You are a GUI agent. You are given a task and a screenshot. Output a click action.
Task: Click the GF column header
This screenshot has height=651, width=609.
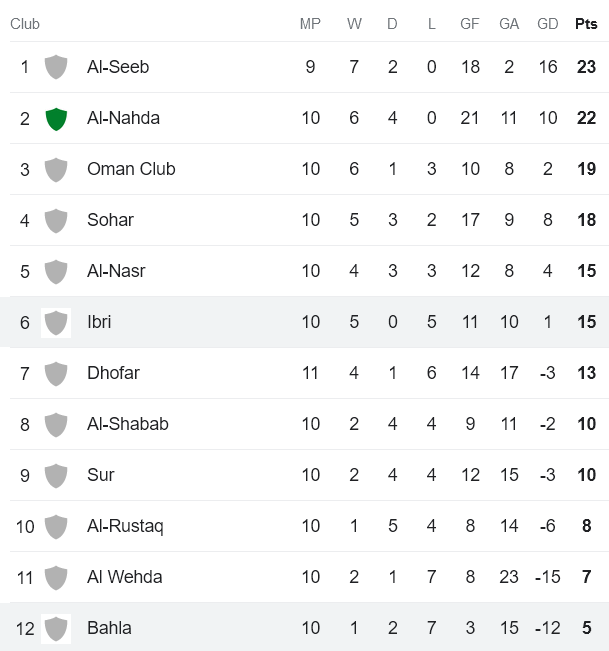coord(469,24)
